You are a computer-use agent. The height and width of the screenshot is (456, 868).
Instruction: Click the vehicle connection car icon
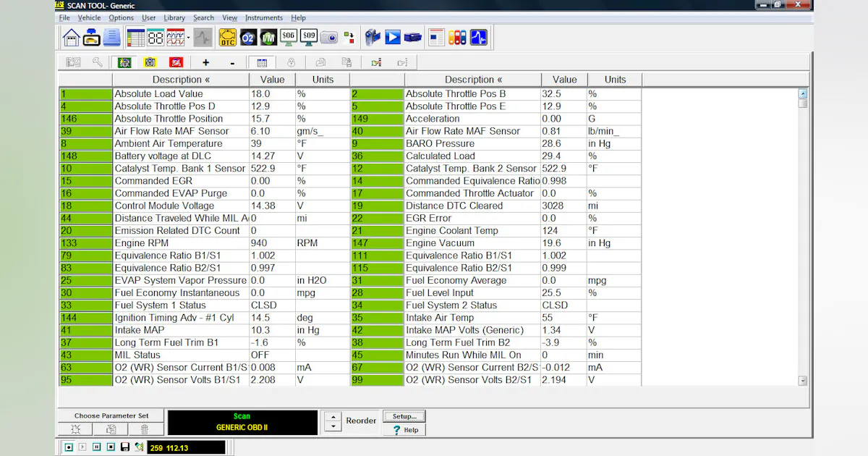click(x=91, y=37)
